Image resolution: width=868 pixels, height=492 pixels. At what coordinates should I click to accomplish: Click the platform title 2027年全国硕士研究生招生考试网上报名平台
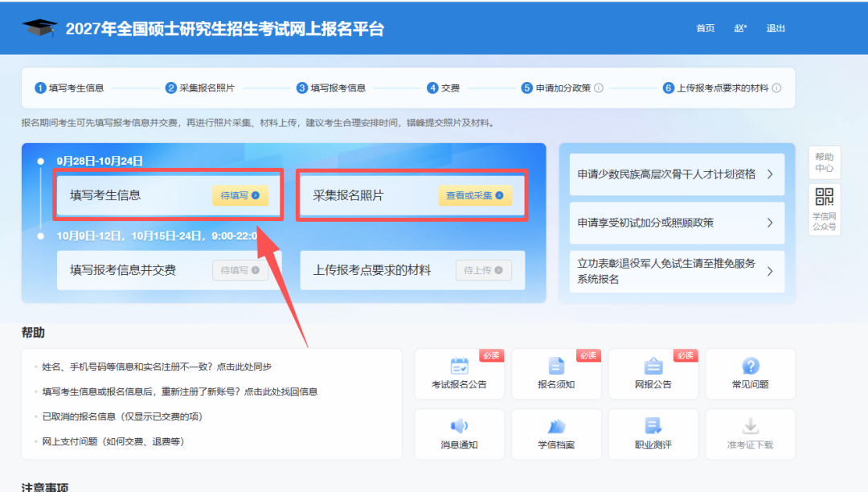point(225,29)
